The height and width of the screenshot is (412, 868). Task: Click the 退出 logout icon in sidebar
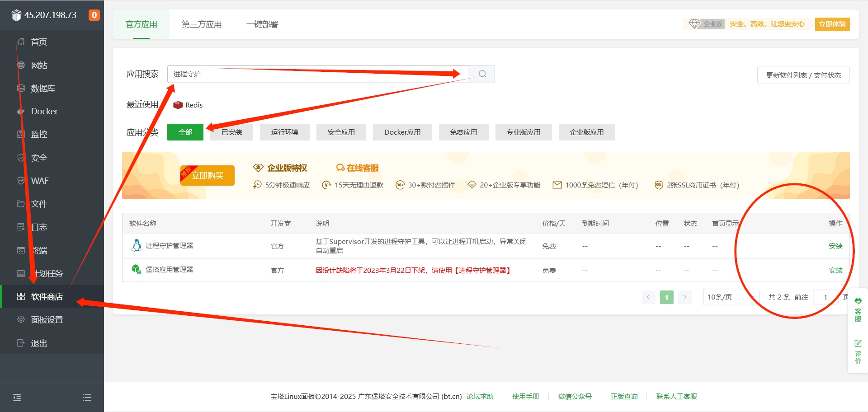21,343
